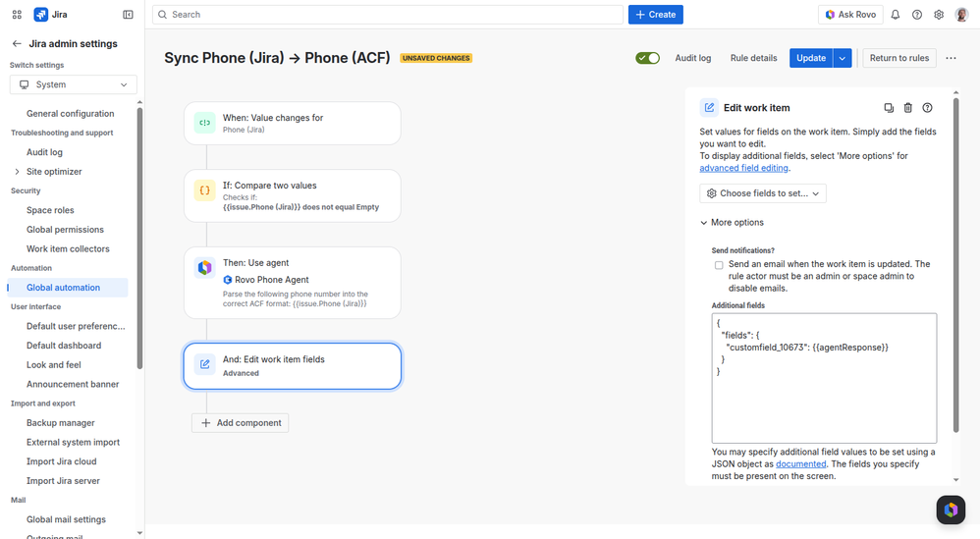Open Import Jira server in the sidebar
The width and height of the screenshot is (980, 539).
[63, 481]
